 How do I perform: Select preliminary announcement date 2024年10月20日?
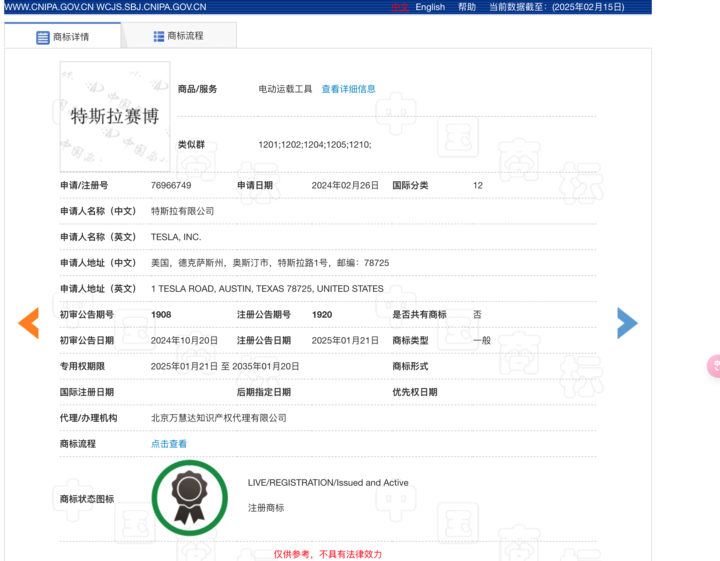(184, 341)
